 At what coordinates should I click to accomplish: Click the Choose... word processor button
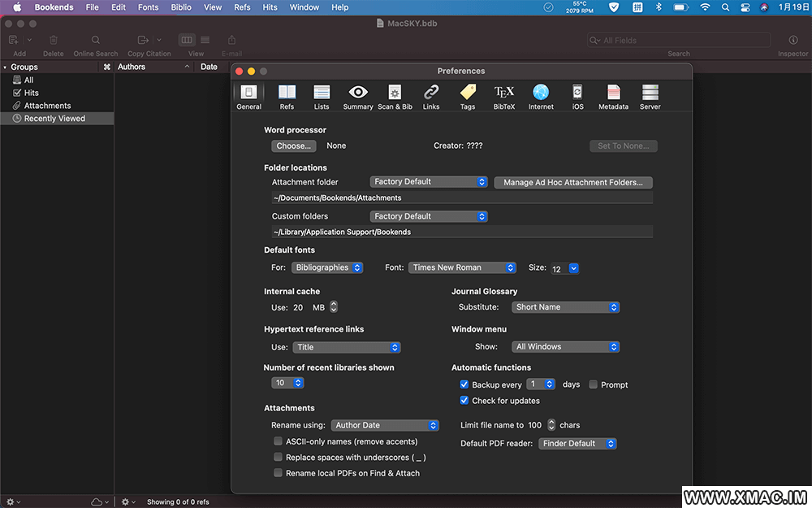pos(293,146)
